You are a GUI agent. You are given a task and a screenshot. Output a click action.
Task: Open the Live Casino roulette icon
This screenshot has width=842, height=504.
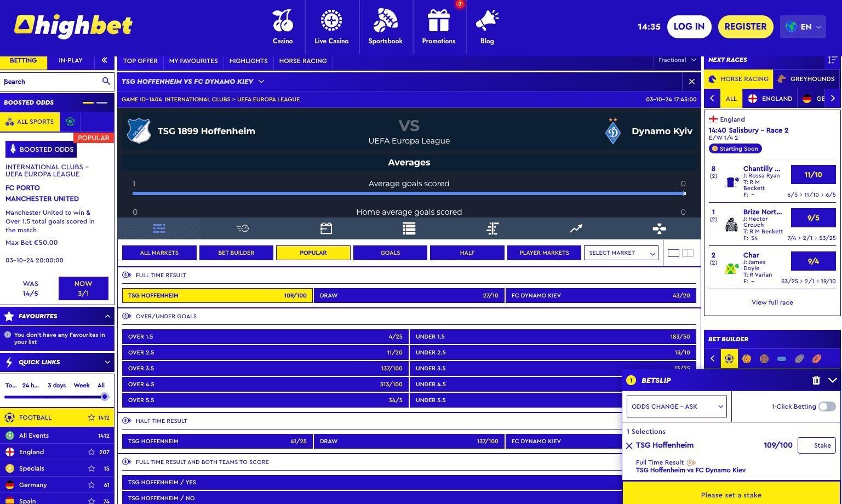click(331, 21)
